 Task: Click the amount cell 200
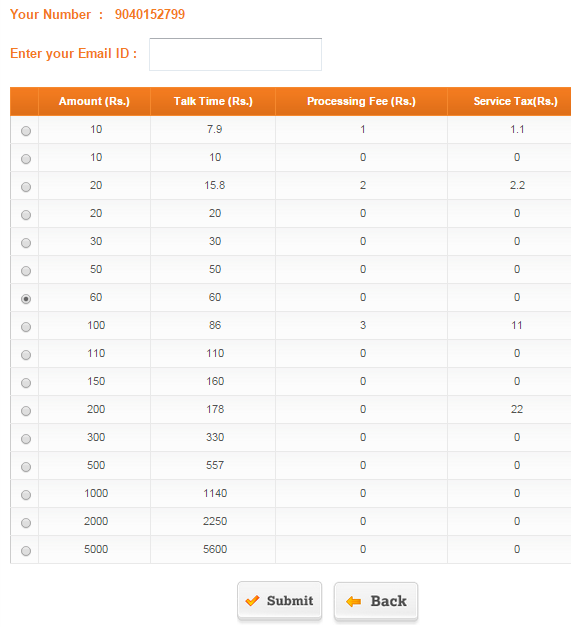pos(96,409)
